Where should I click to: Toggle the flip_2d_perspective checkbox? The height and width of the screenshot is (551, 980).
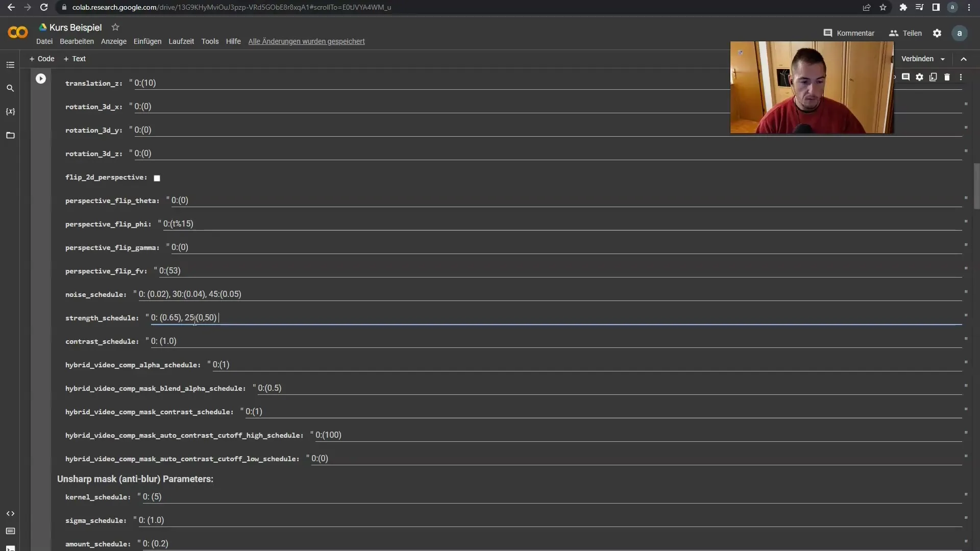pos(157,178)
